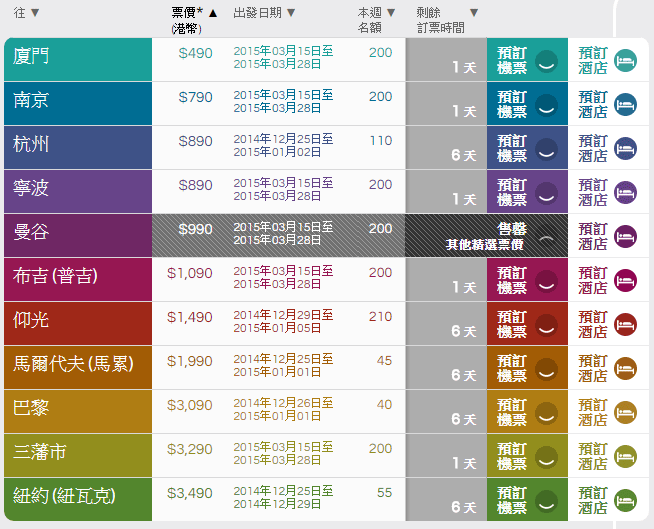This screenshot has height=529, width=654.
Task: Click the hotel bed icon for 曼谷
Action: pos(625,237)
